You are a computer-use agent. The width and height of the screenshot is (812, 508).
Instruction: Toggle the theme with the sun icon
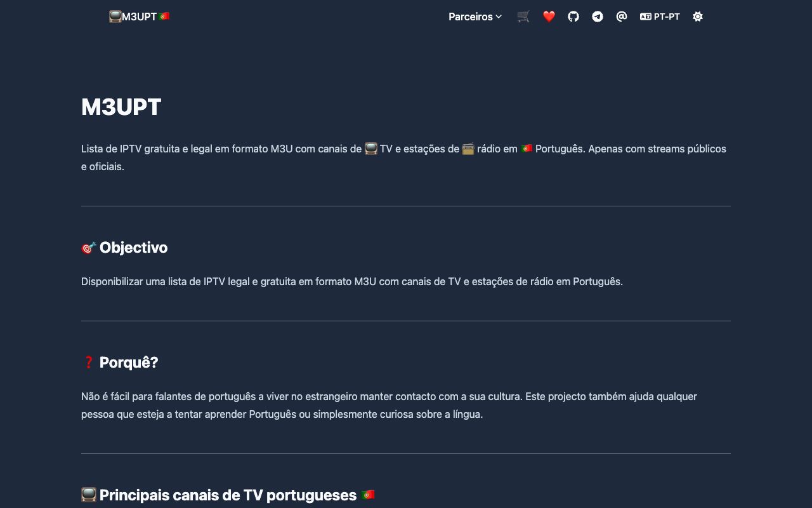698,17
